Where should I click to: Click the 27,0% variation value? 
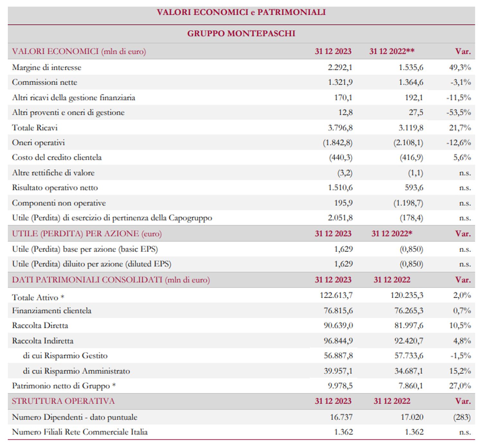click(460, 386)
